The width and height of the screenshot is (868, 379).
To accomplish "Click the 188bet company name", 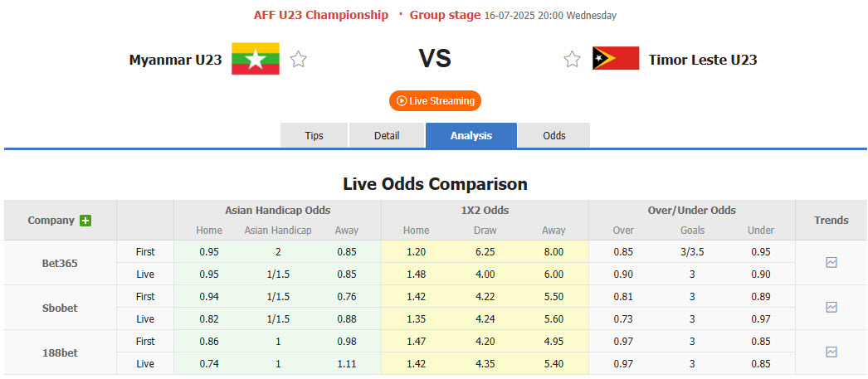I will 60,352.
